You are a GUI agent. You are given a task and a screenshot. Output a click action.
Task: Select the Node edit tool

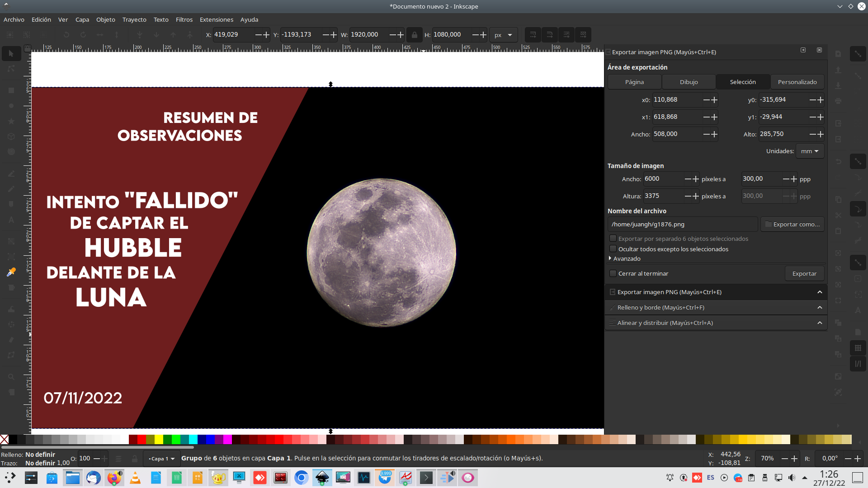(11, 69)
